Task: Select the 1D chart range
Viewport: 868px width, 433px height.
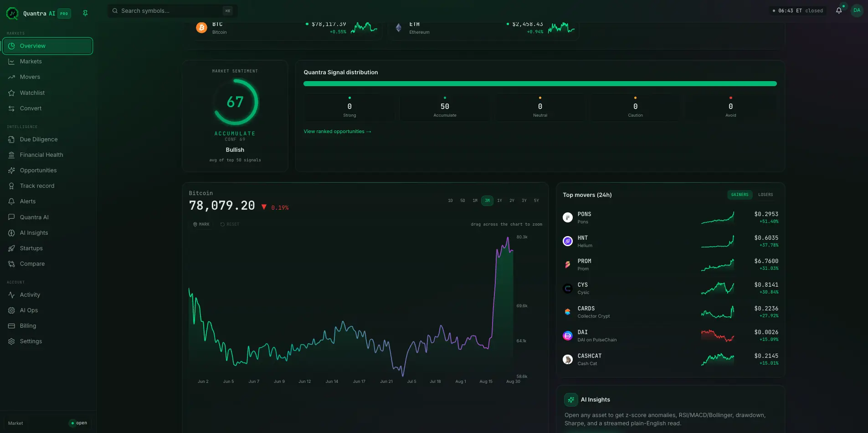Action: click(450, 201)
